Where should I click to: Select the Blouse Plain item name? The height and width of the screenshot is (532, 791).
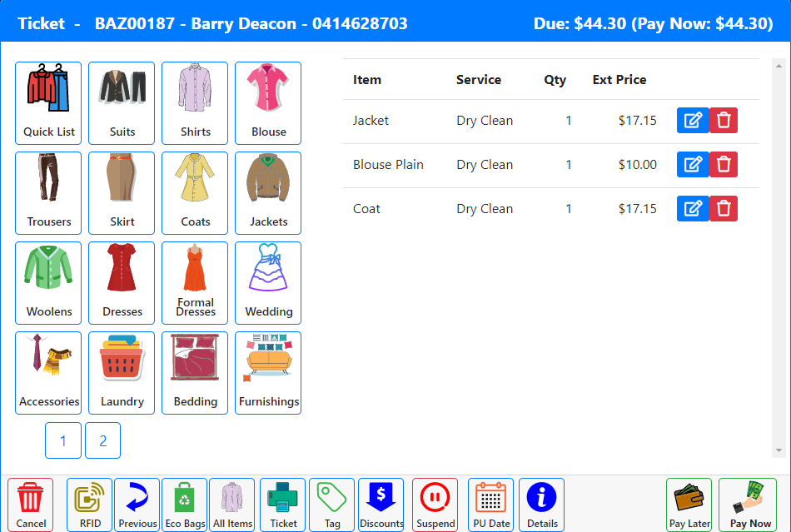click(388, 164)
